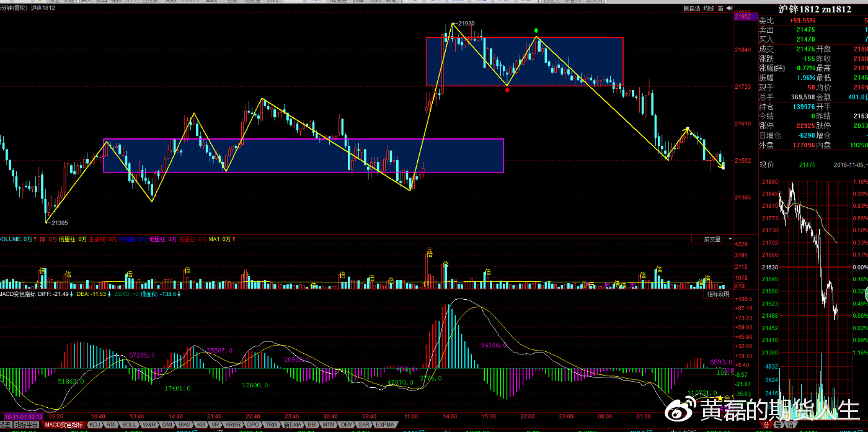Click the DEA: -11.53 readout
This screenshot has height=432, width=868.
point(91,294)
